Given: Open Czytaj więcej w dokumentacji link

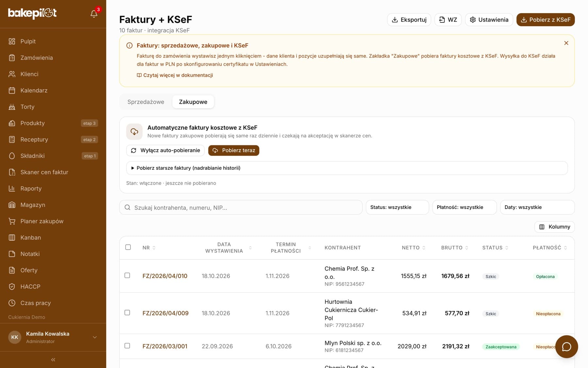Looking at the screenshot, I should [175, 75].
